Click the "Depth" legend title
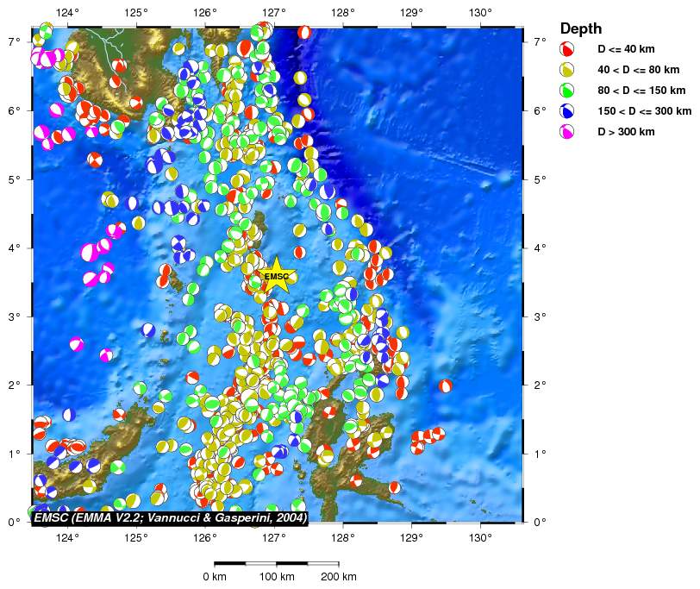The height and width of the screenshot is (589, 700). point(581,28)
